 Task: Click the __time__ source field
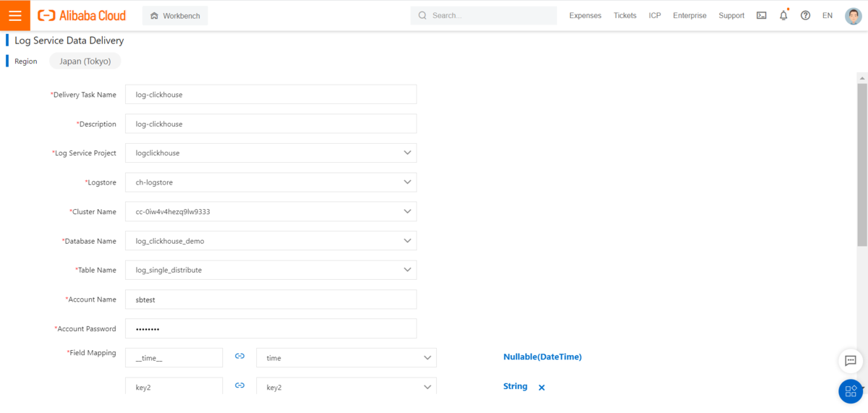(174, 358)
